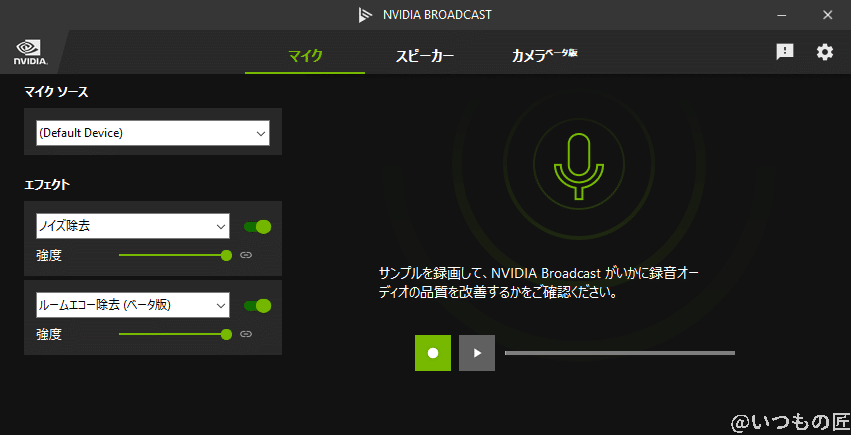The width and height of the screenshot is (851, 435).
Task: Switch to the カメラ tab
Action: tap(543, 56)
